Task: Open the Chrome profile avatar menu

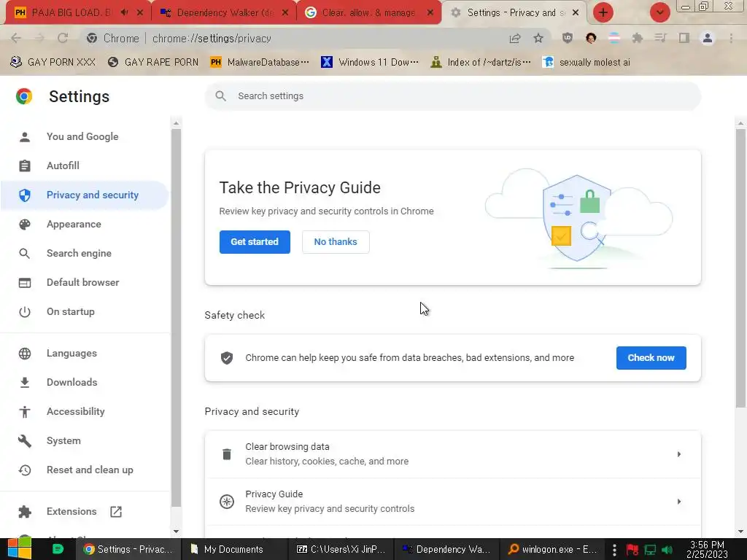Action: pos(708,38)
